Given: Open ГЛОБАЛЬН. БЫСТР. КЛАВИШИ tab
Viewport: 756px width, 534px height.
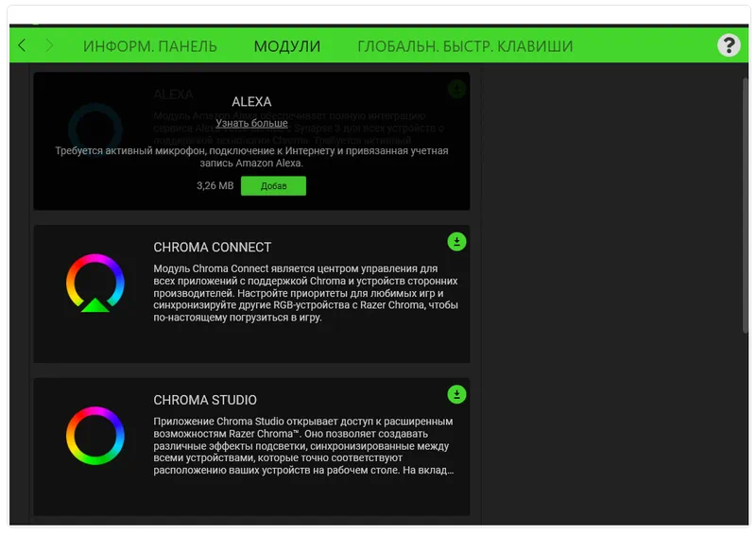Looking at the screenshot, I should click(465, 46).
